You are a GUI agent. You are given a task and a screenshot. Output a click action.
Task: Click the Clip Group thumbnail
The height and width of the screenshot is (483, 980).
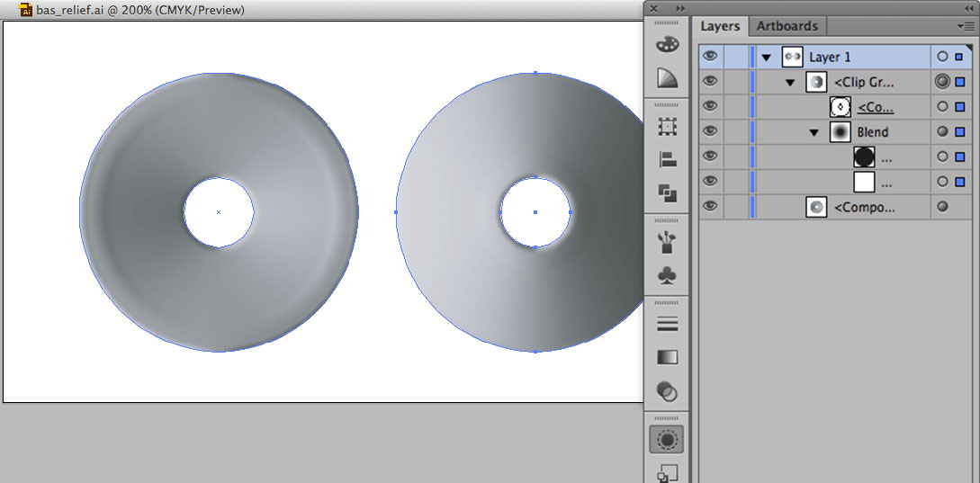tap(816, 82)
